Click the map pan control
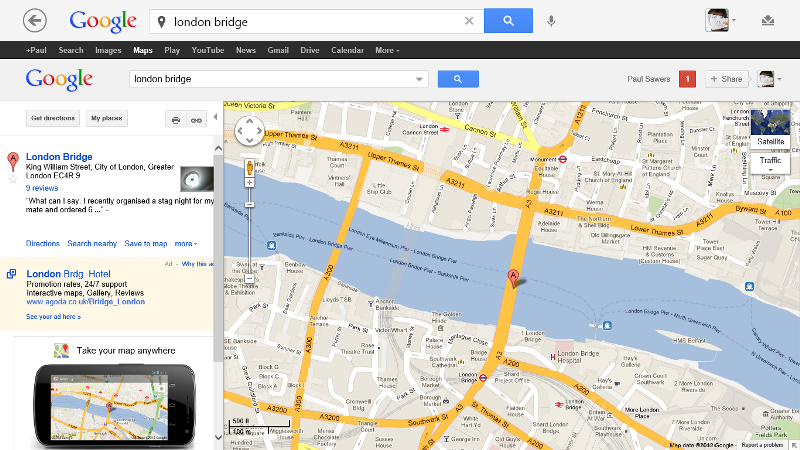800x450 pixels. pos(249,131)
